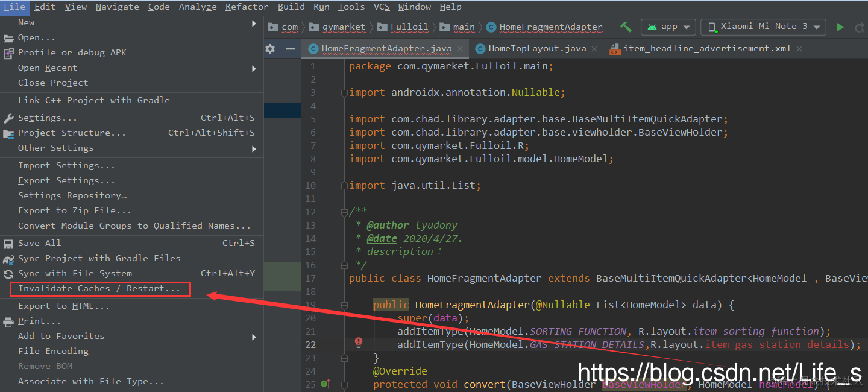The height and width of the screenshot is (392, 868).
Task: Open the app run configuration dropdown
Action: (x=669, y=27)
